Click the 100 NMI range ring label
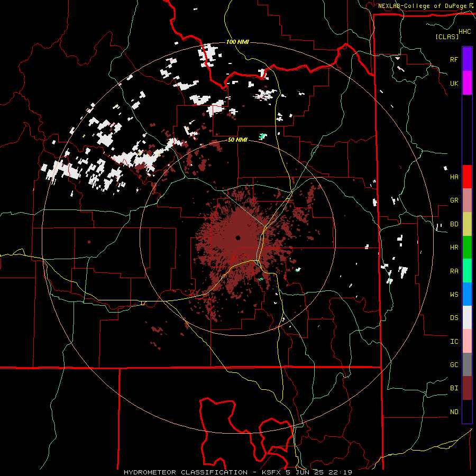The width and height of the screenshot is (476, 476). pyautogui.click(x=237, y=42)
